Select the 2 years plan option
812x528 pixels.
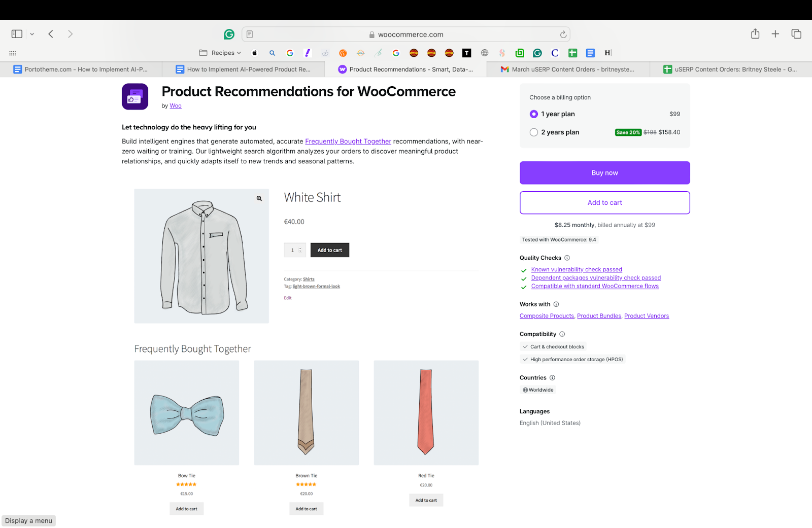pyautogui.click(x=534, y=132)
